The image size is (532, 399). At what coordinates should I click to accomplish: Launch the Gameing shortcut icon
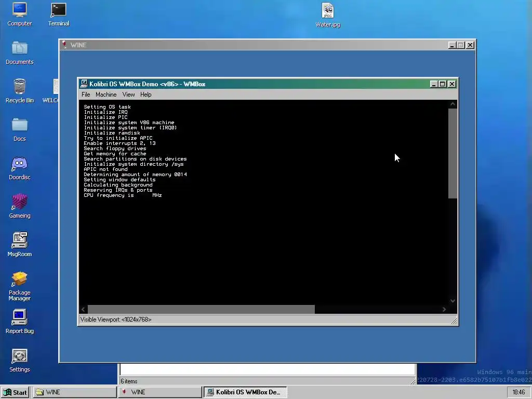coord(20,206)
